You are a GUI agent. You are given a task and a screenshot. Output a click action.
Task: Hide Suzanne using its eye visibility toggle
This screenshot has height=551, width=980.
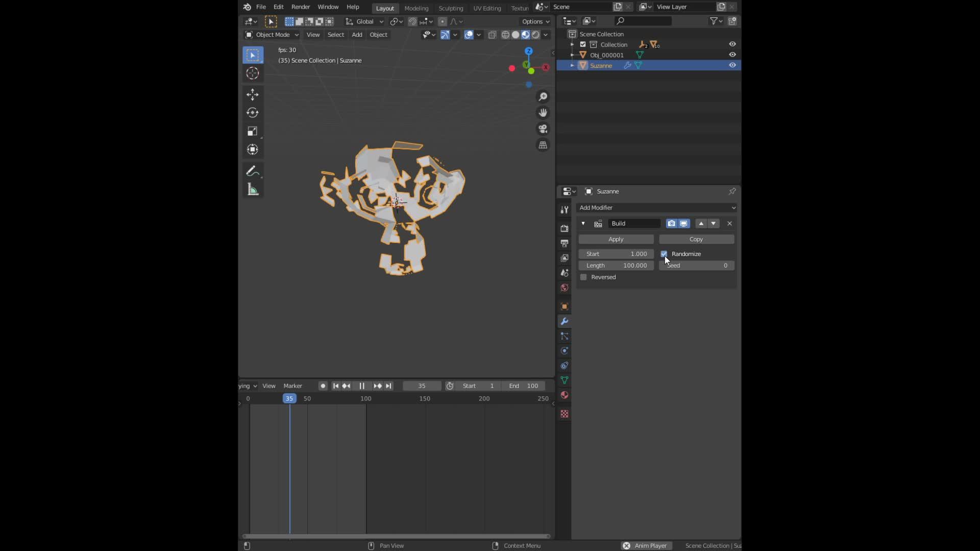click(732, 65)
